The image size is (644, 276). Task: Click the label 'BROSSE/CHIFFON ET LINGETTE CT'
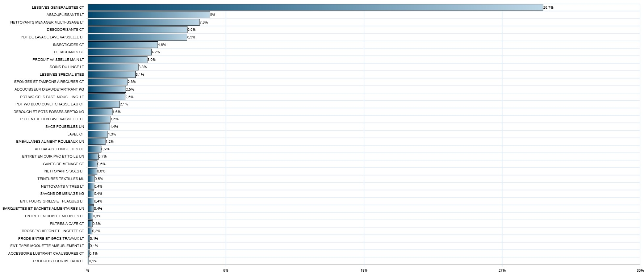[x=53, y=231]
